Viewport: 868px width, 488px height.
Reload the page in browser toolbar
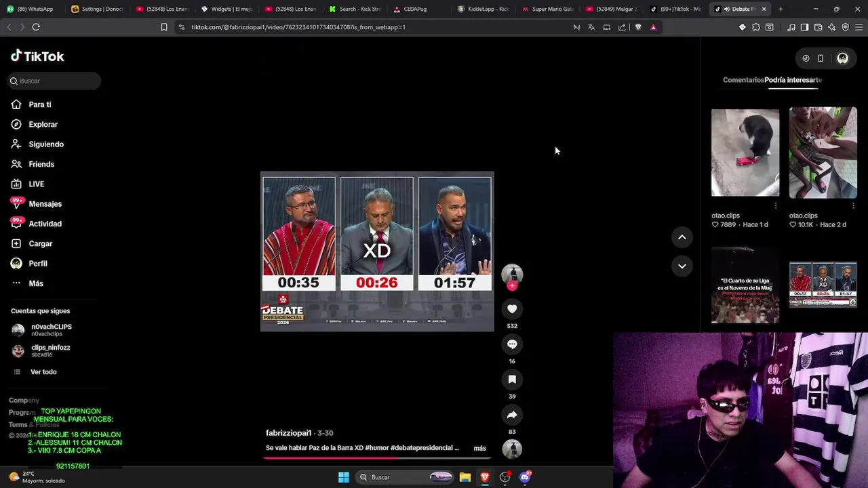click(x=36, y=27)
